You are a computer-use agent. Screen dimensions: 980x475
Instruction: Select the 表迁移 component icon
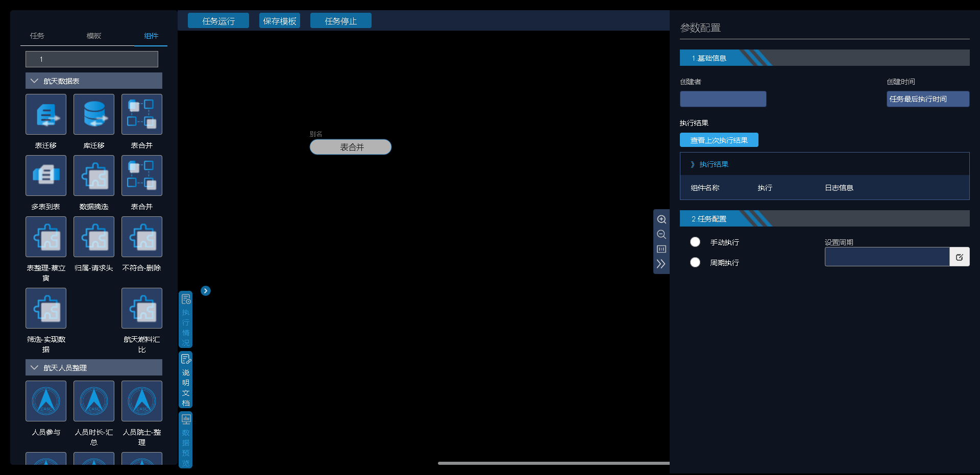pos(46,114)
